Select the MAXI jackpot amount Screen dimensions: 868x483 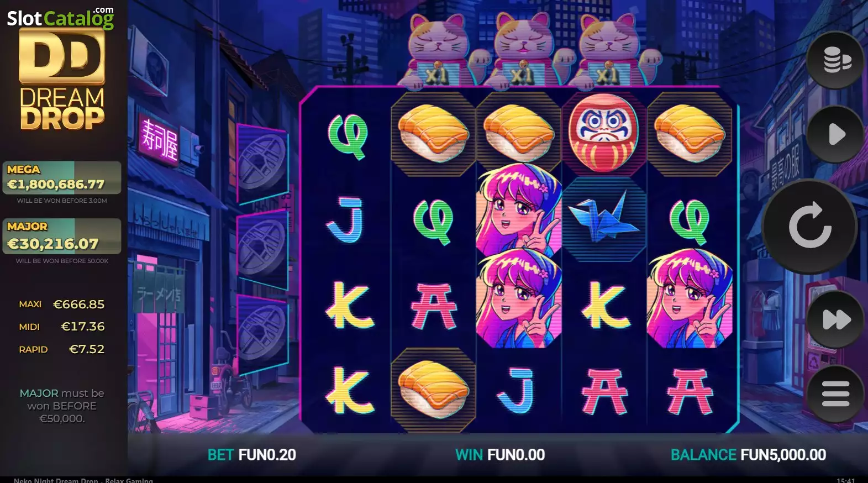point(78,305)
